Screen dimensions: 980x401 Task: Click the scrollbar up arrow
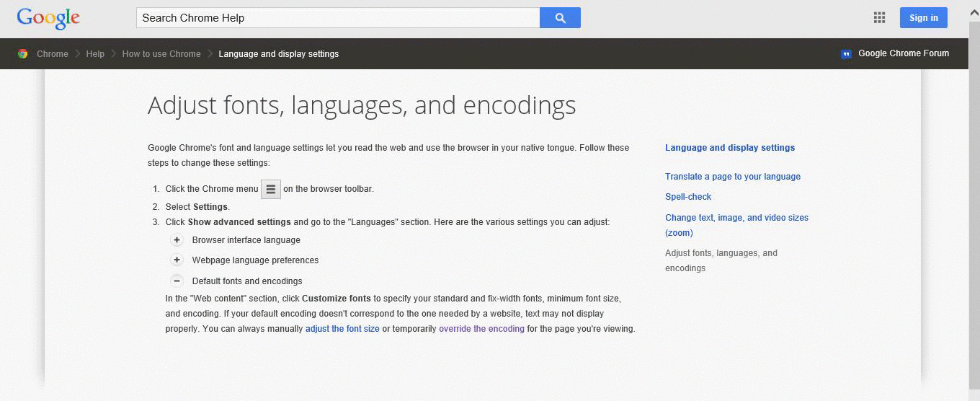[x=974, y=14]
